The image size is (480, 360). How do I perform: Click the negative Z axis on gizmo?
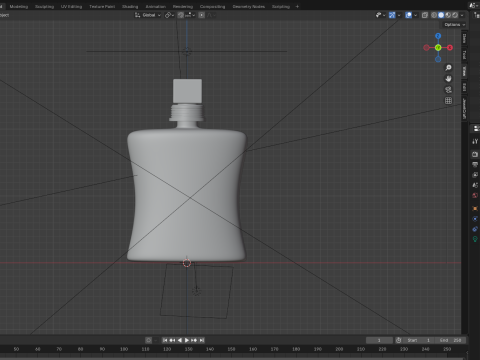438,59
